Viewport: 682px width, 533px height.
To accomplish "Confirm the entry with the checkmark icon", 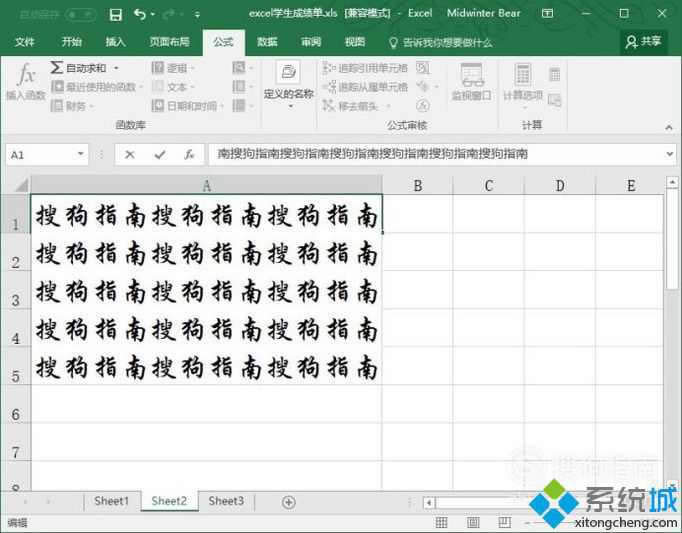I will point(160,154).
